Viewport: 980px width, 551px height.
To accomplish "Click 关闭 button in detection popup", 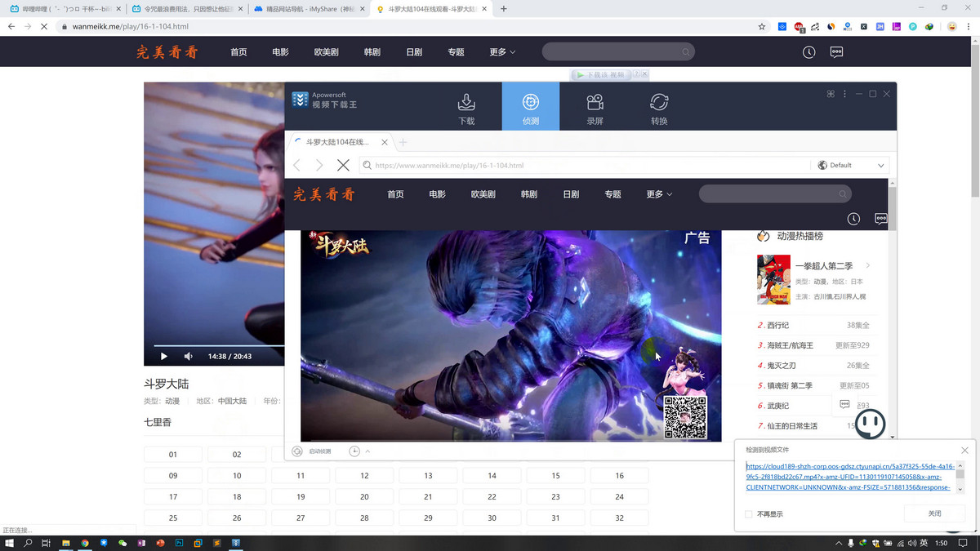I will 934,513.
